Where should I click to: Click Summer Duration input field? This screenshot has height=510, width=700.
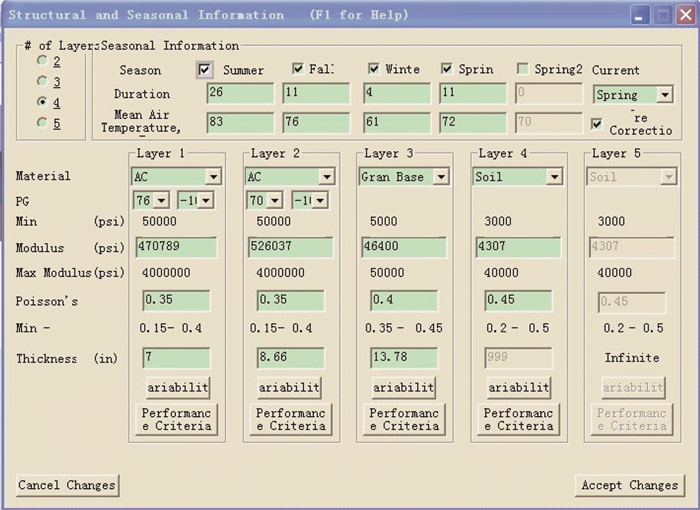point(240,93)
